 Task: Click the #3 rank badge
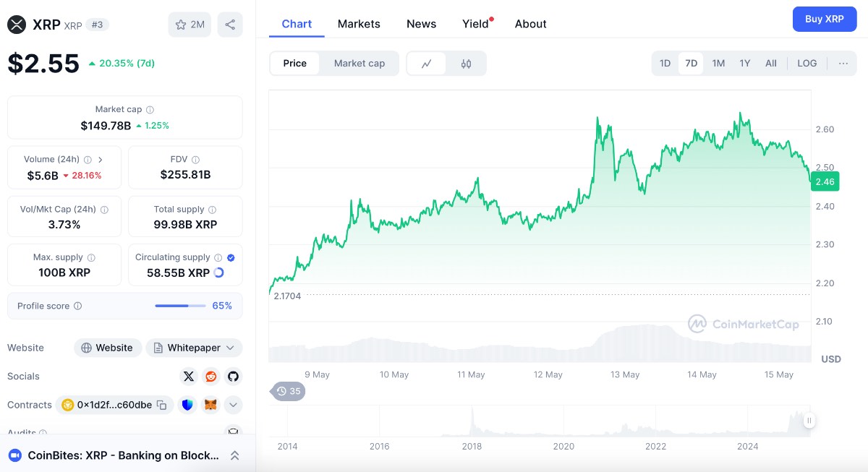pos(97,25)
